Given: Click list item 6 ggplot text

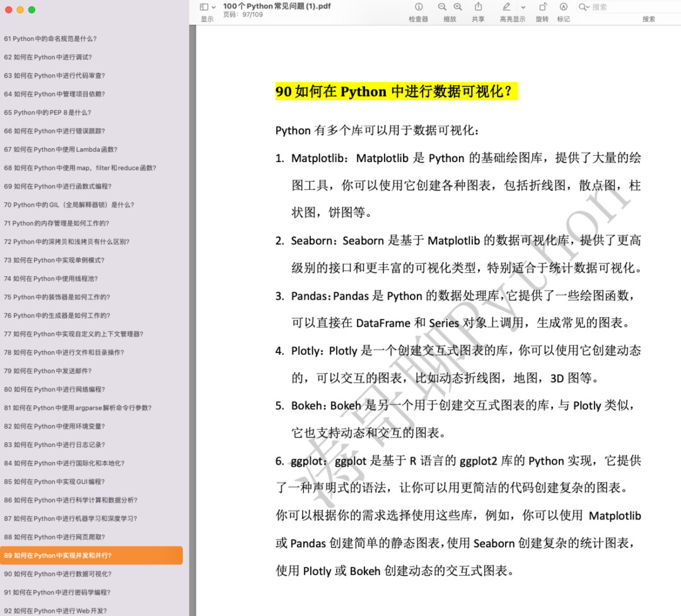Looking at the screenshot, I should tap(458, 474).
